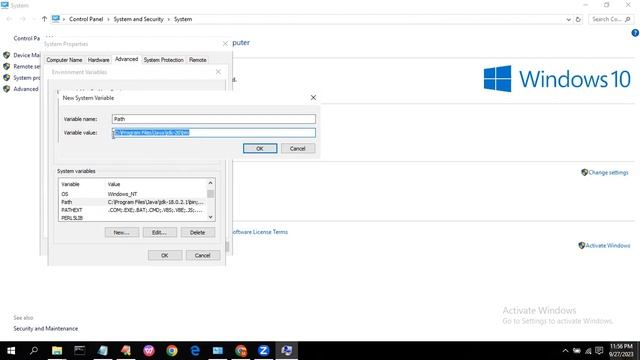640x360 pixels.
Task: Open the taskbar clock and date
Action: tap(621, 351)
